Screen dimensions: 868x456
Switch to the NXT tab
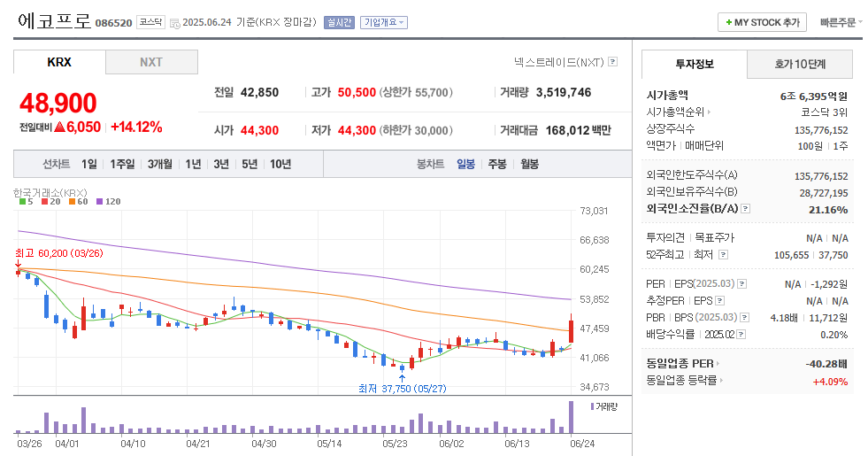pyautogui.click(x=151, y=62)
